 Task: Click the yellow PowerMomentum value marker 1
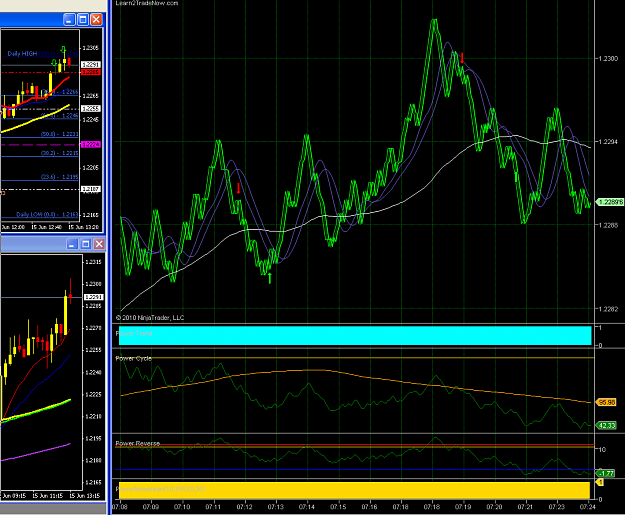(600, 482)
